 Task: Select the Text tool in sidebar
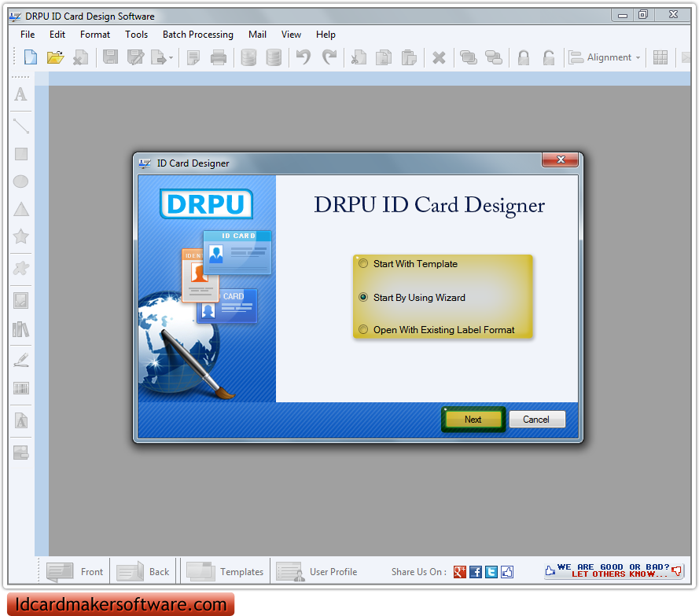21,94
